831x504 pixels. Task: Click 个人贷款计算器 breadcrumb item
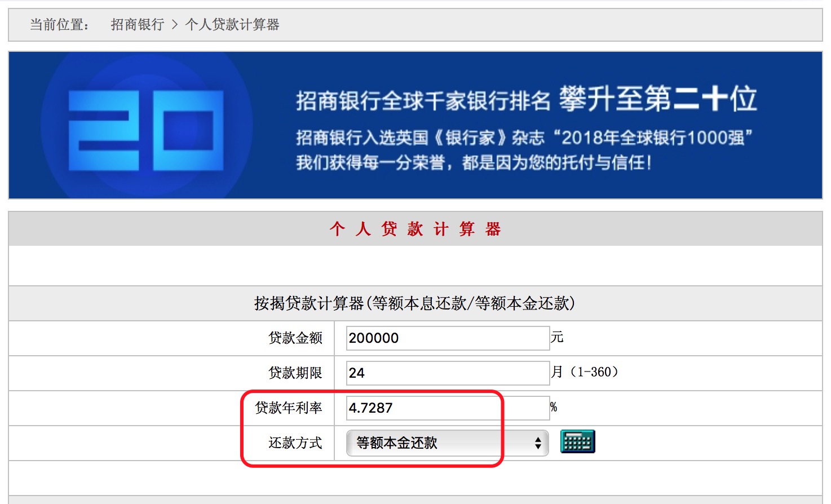[232, 25]
